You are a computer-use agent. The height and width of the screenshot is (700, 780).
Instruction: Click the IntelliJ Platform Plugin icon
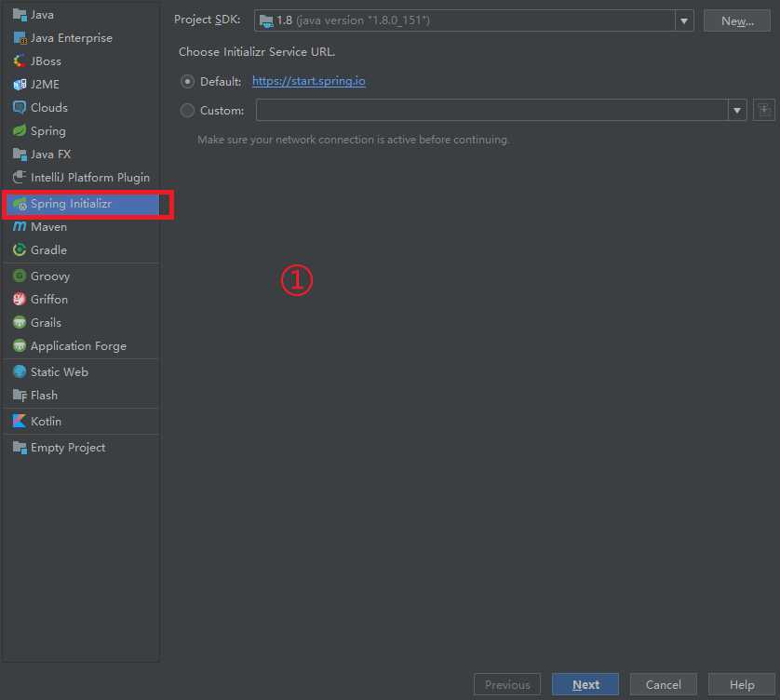[20, 177]
